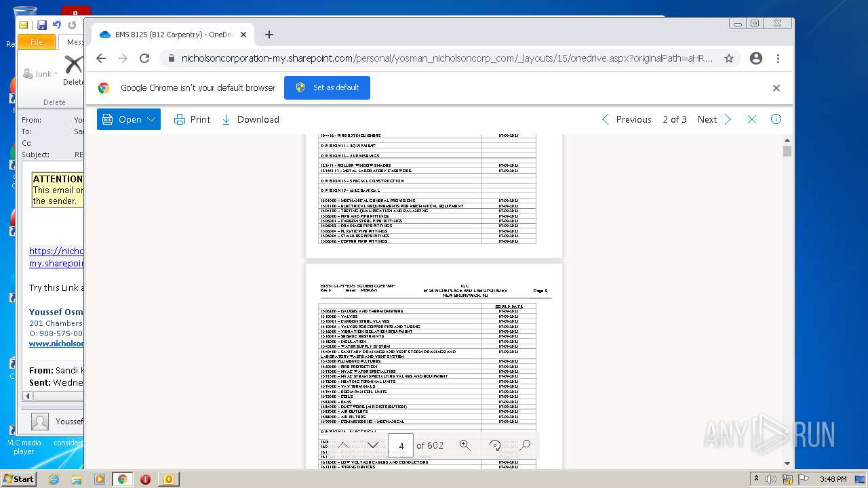The height and width of the screenshot is (488, 868).
Task: Save icon in Outlook quick access
Action: coord(42,25)
